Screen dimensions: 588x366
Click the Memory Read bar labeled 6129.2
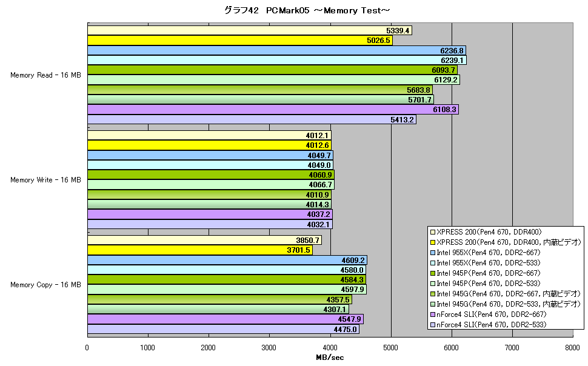pos(274,79)
